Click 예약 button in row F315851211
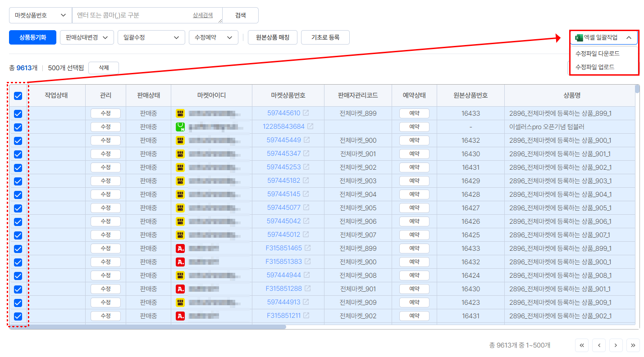 pyautogui.click(x=414, y=316)
